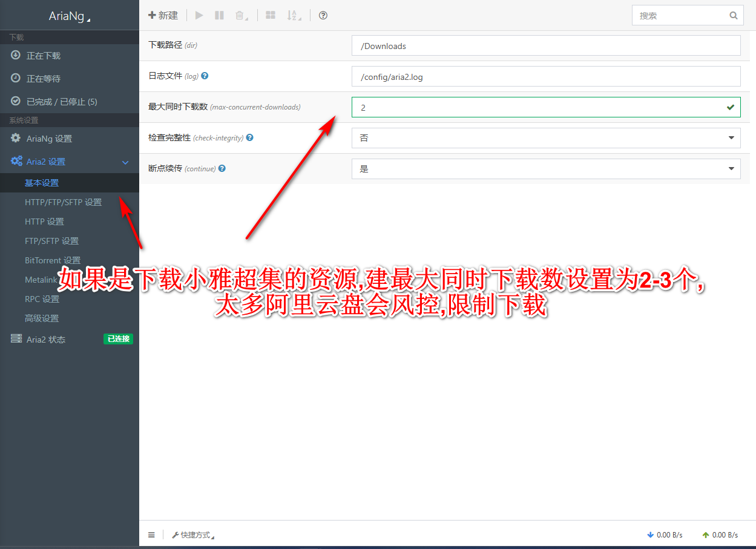Click help icon beside 日志文件 label

pos(205,76)
